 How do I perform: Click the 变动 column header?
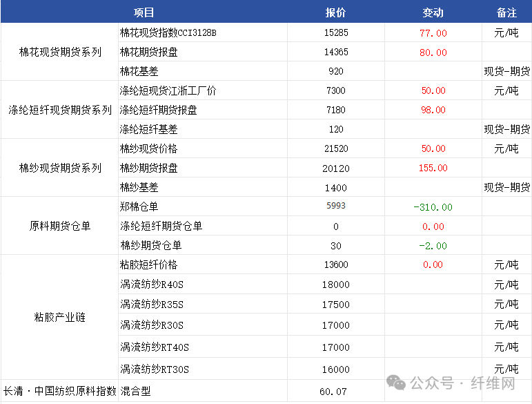(433, 12)
